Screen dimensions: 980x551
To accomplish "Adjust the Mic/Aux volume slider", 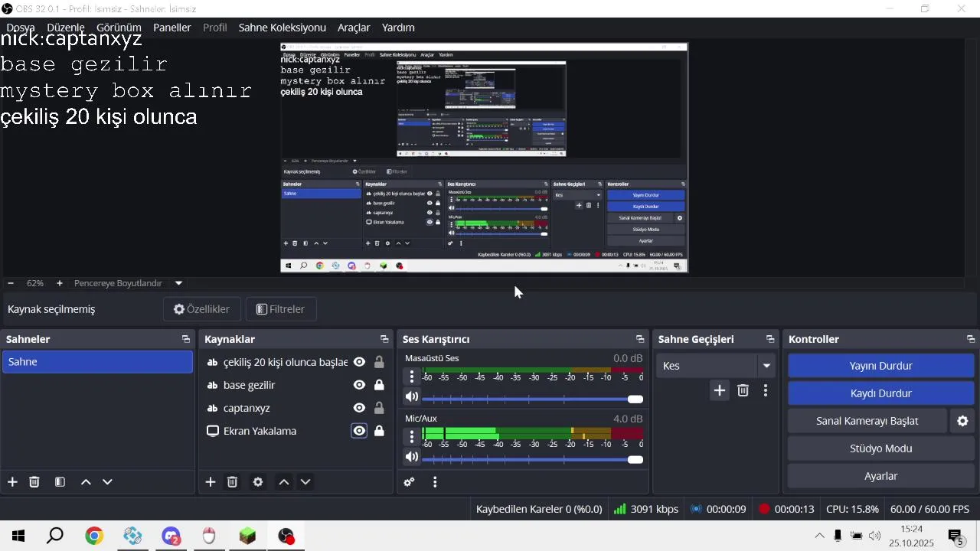I will click(x=532, y=459).
